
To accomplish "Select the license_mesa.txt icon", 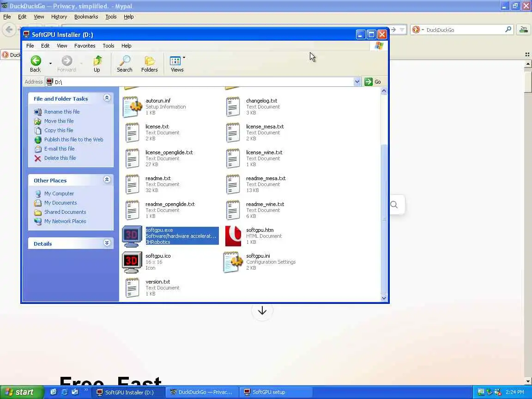I will click(233, 133).
